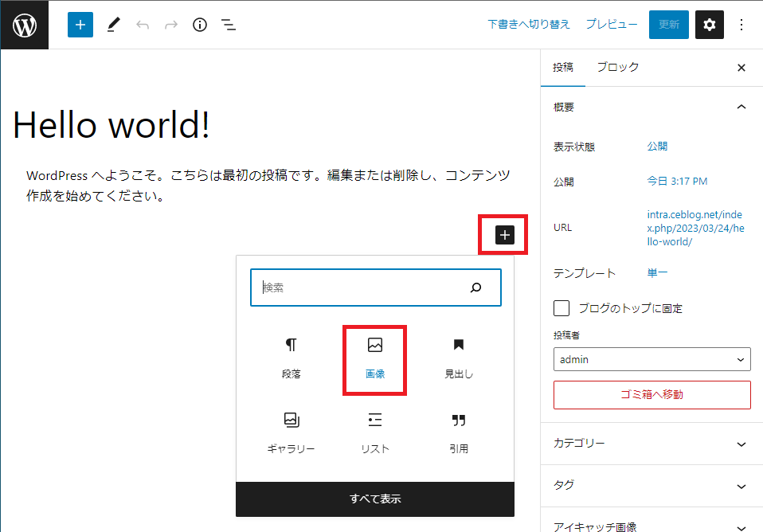The image size is (763, 532).
Task: Click the プレビュー button
Action: 611,25
